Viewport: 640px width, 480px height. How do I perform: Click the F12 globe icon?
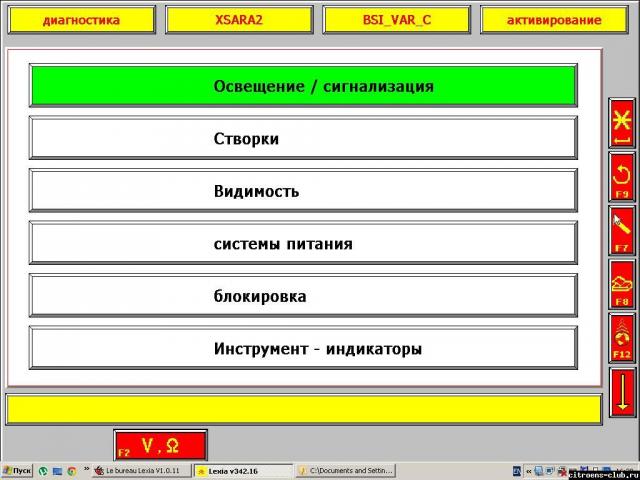[622, 338]
